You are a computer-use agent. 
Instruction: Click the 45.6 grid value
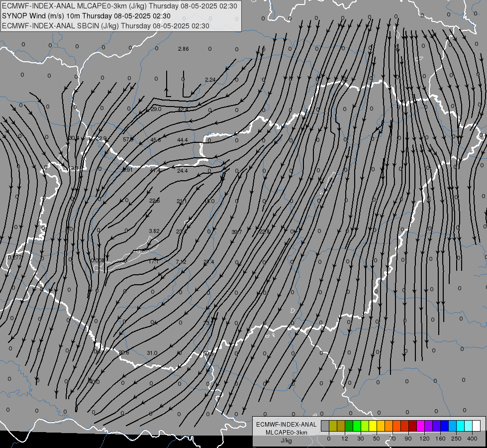[x=156, y=140]
